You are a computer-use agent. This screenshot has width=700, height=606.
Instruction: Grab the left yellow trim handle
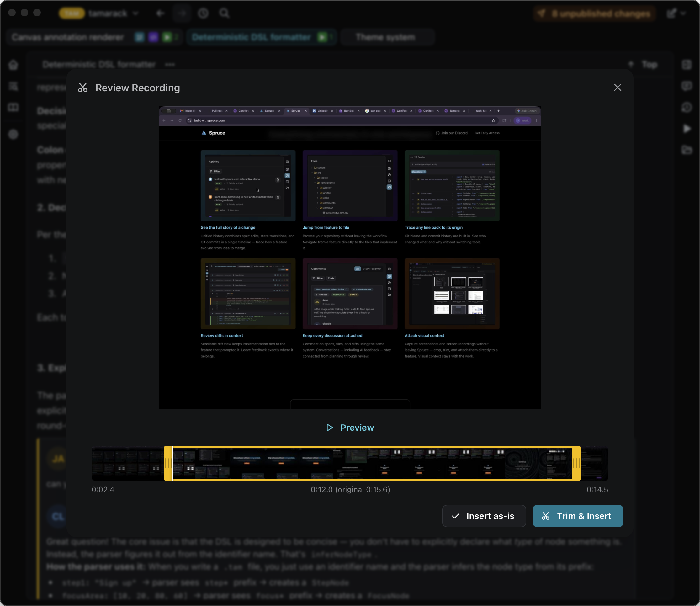pos(167,463)
